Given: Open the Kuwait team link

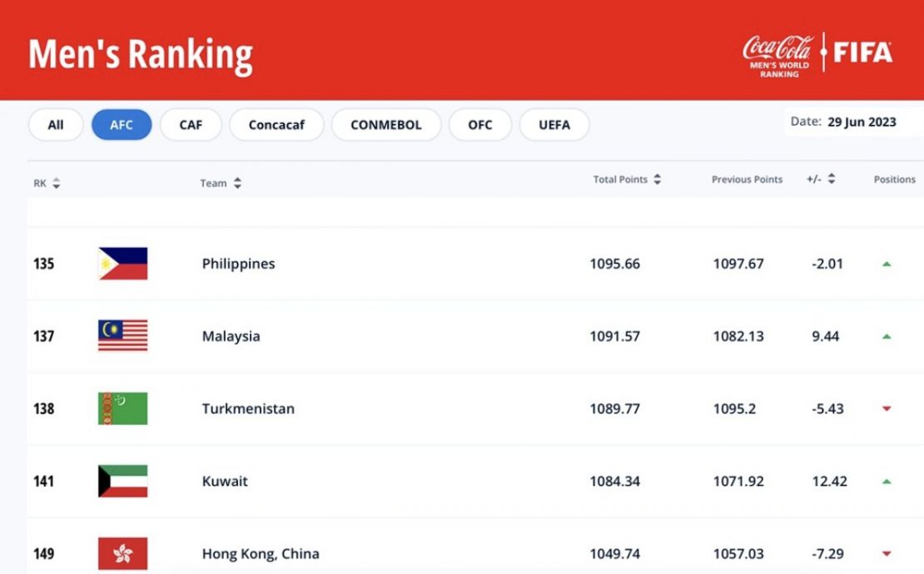Looking at the screenshot, I should coord(225,481).
